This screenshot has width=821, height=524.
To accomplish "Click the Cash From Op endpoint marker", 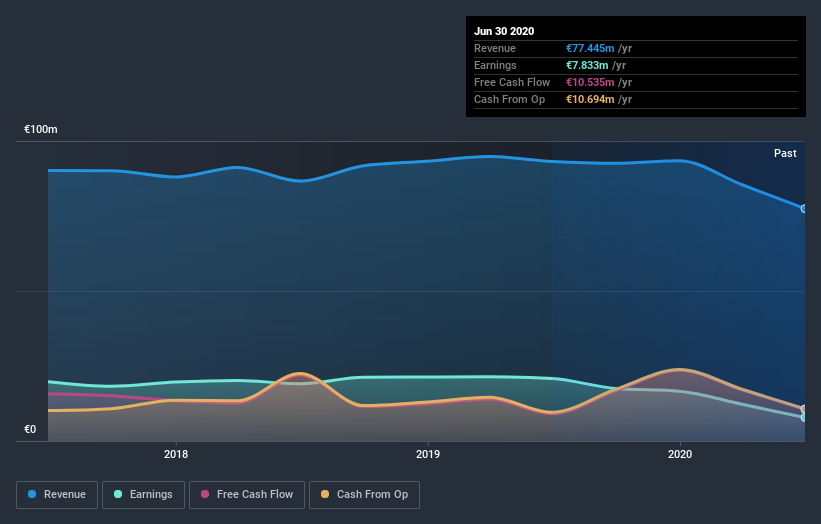I will point(804,409).
